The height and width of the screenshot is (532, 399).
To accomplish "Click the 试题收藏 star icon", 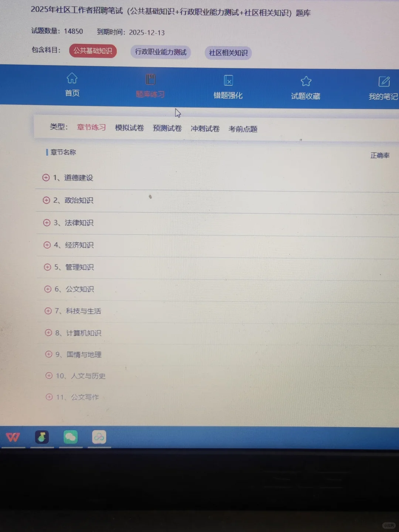I will tap(306, 81).
